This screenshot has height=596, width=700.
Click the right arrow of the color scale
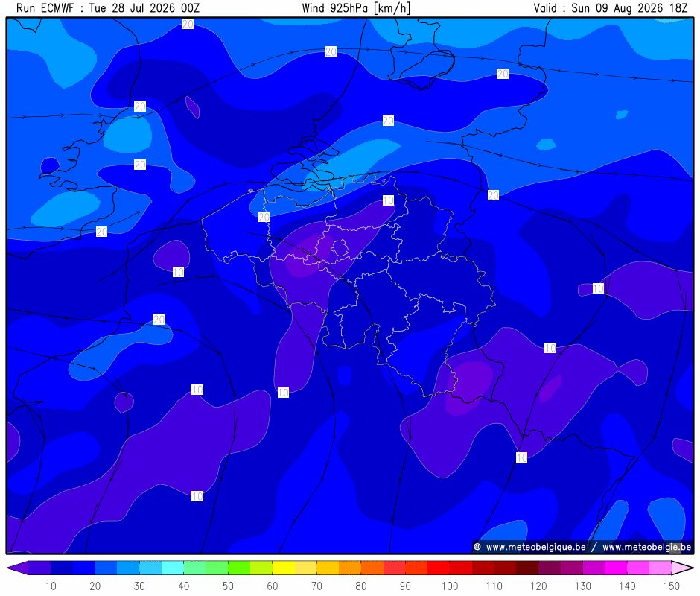tap(683, 568)
